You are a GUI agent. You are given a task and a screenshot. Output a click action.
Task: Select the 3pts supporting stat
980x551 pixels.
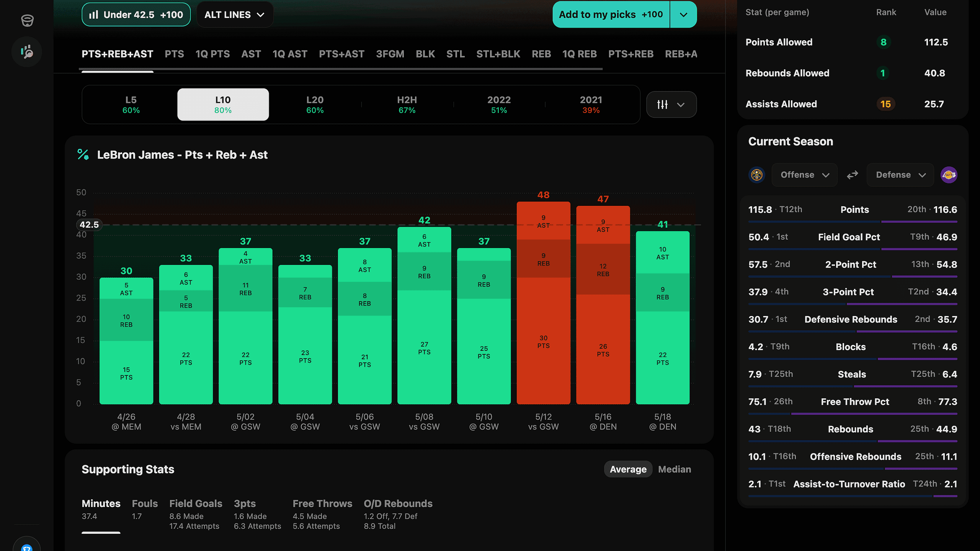click(x=257, y=515)
